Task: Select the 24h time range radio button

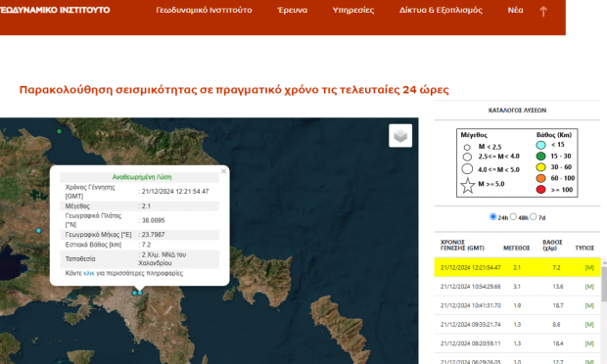Action: pyautogui.click(x=492, y=216)
